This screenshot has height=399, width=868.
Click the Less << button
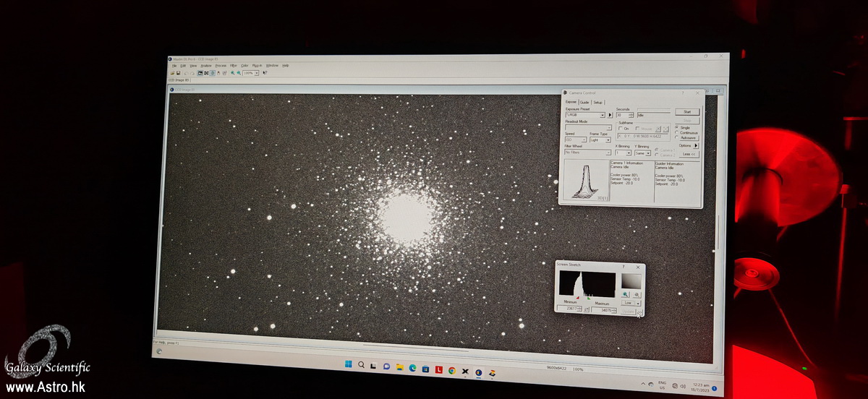click(x=689, y=154)
